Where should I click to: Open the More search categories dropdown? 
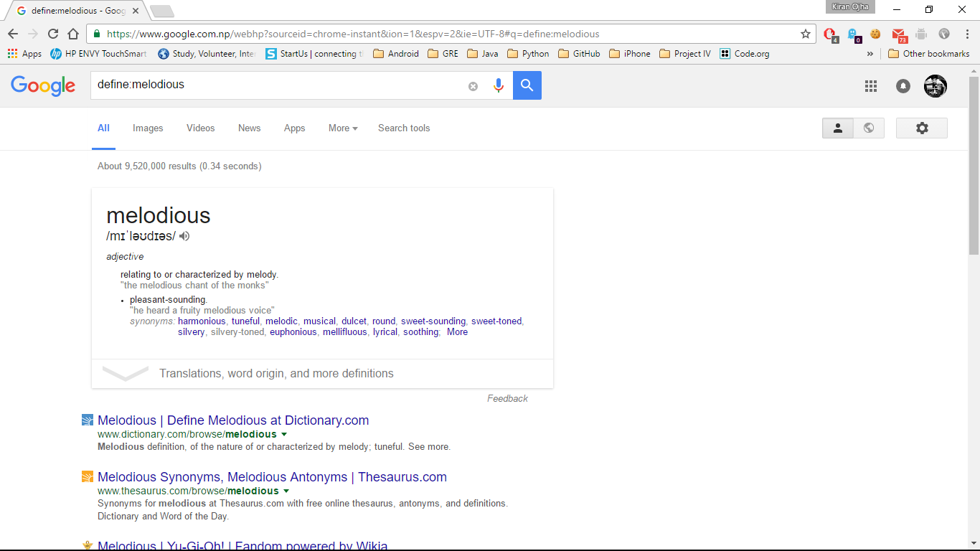(x=343, y=128)
